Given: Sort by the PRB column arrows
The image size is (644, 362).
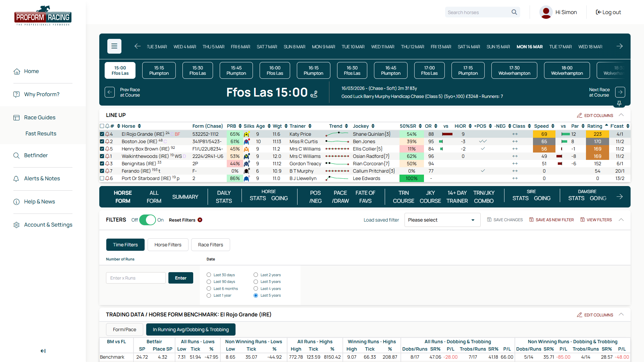Looking at the screenshot, I should click(x=240, y=126).
